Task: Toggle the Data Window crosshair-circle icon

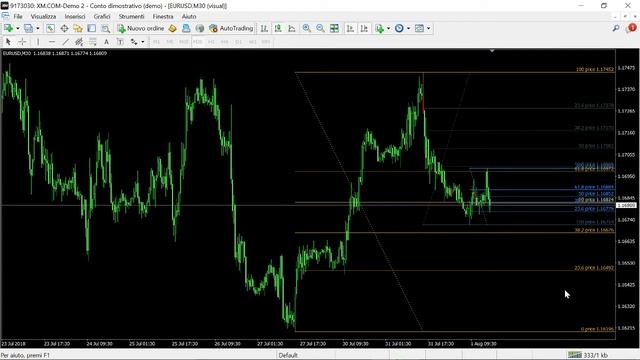Action: pyautogui.click(x=64, y=28)
